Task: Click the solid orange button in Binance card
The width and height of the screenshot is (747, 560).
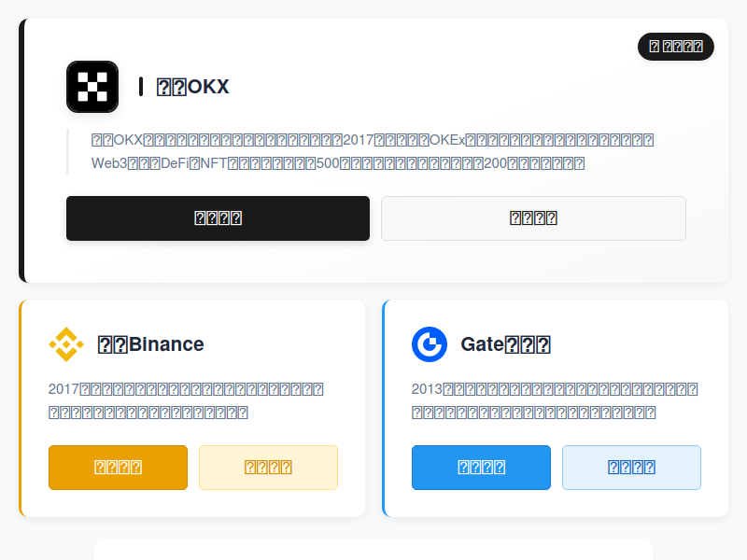Action: coord(119,468)
